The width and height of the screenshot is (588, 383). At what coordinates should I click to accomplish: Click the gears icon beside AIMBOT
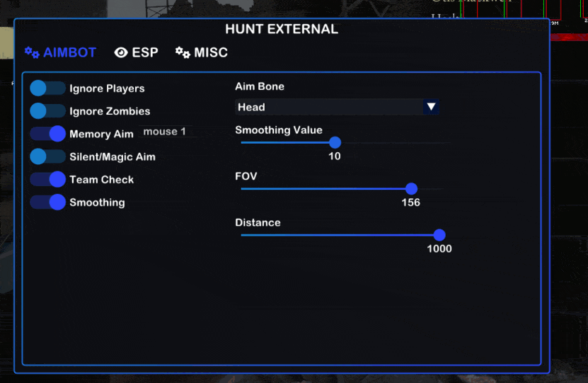[x=32, y=52]
